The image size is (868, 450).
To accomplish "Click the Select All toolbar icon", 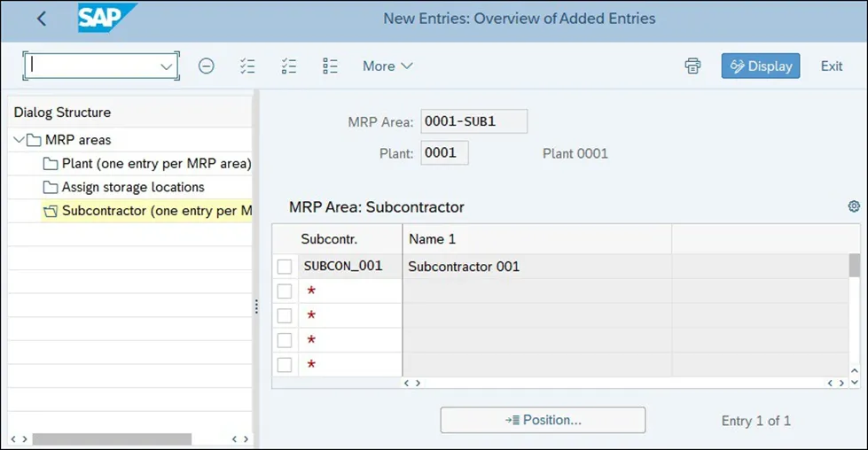I will (247, 66).
